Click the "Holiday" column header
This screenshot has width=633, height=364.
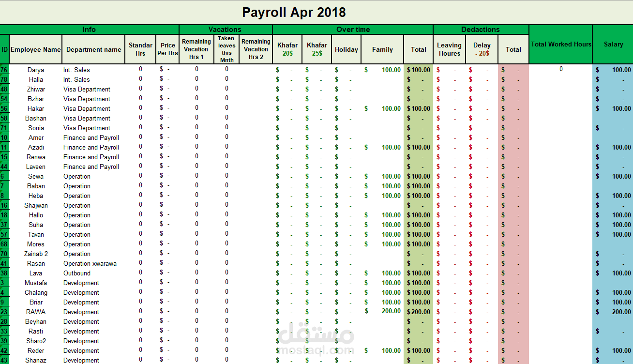coord(346,49)
